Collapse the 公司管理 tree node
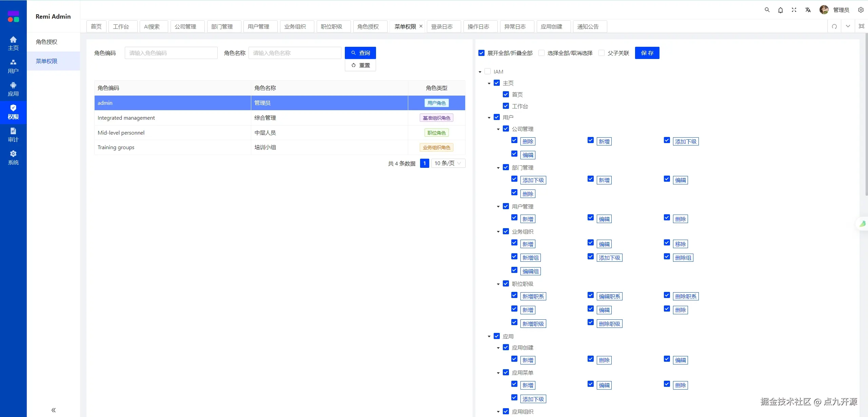Image resolution: width=868 pixels, height=417 pixels. coord(498,129)
